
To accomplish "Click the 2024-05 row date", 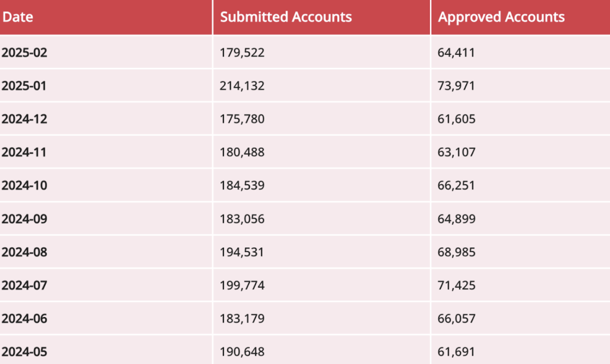I will (x=24, y=352).
